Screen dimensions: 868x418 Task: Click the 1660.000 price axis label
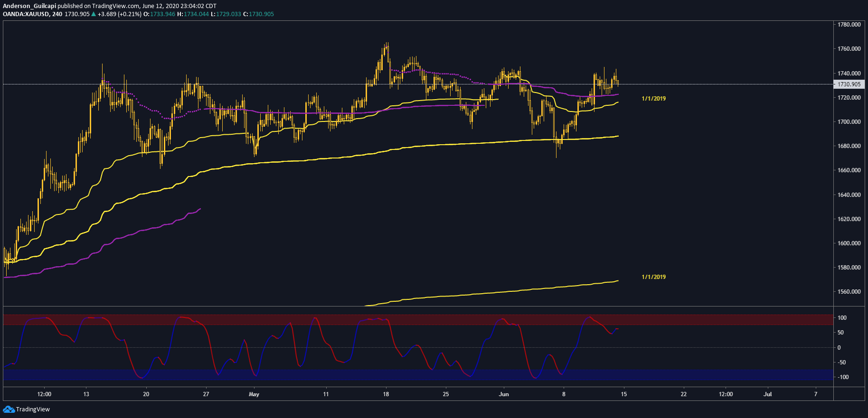pos(849,170)
